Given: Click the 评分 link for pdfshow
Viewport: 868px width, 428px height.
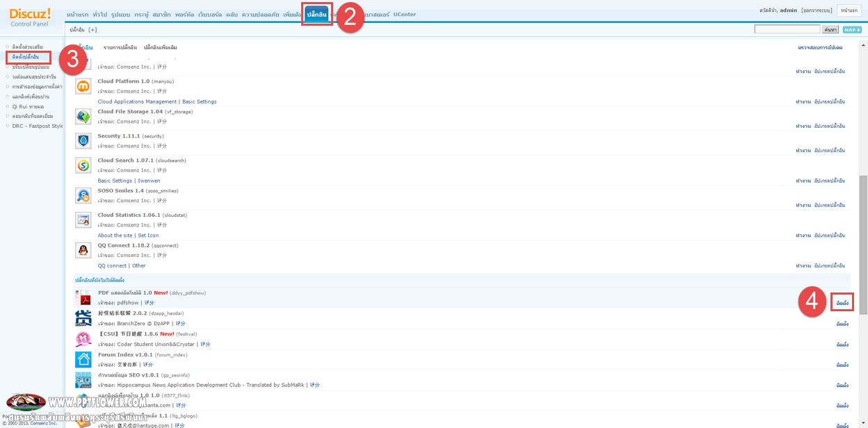Looking at the screenshot, I should click(x=150, y=303).
